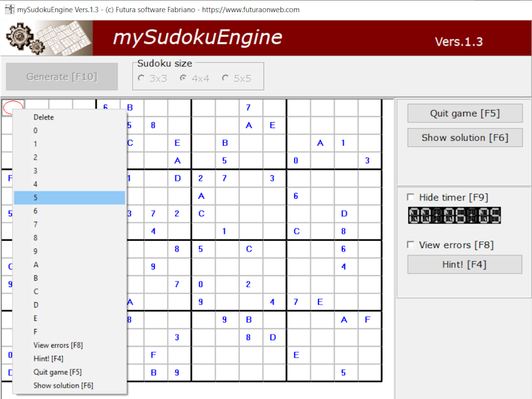Click the gears logo in the header
Viewport: 532px width, 399px height.
(x=19, y=38)
